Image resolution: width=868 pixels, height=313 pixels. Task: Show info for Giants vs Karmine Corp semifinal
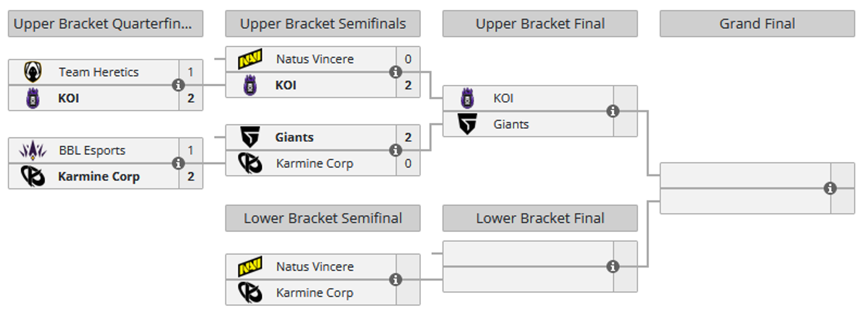pyautogui.click(x=395, y=151)
